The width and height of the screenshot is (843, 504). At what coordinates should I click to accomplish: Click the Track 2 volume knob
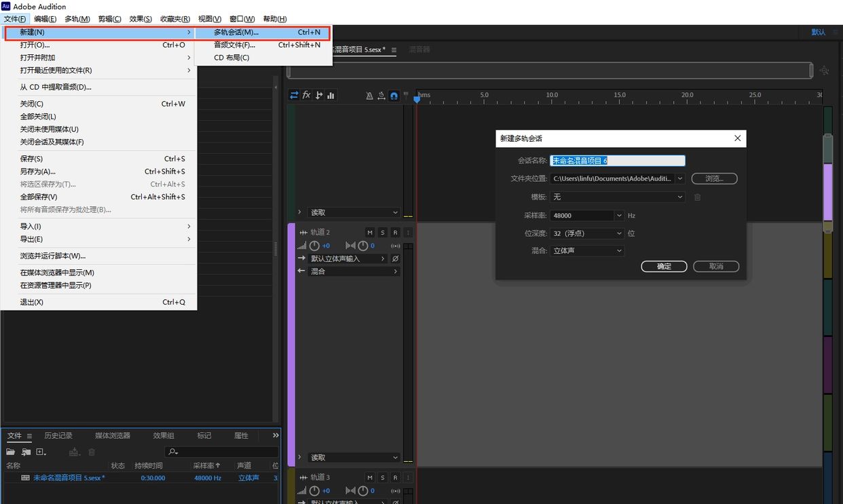click(314, 246)
